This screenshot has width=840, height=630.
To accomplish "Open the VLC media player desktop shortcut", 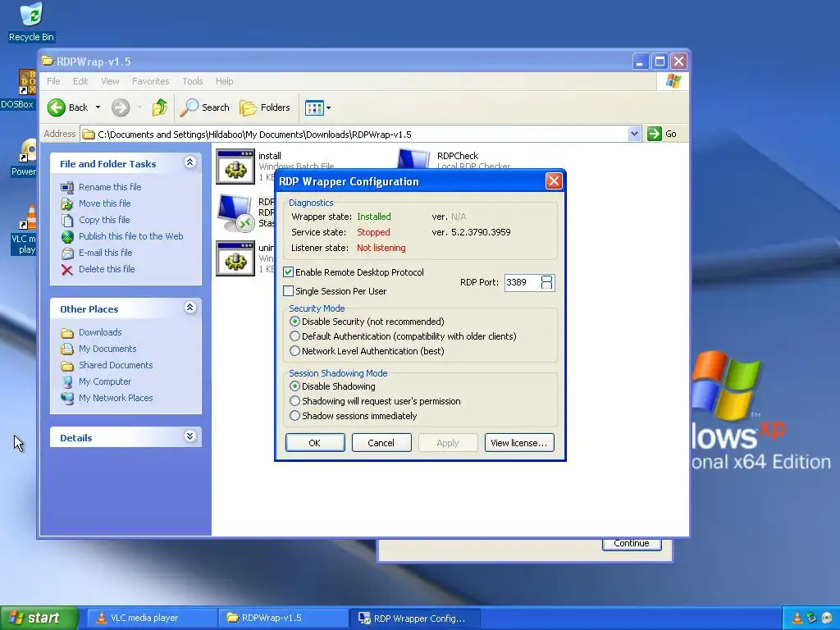I will (25, 230).
